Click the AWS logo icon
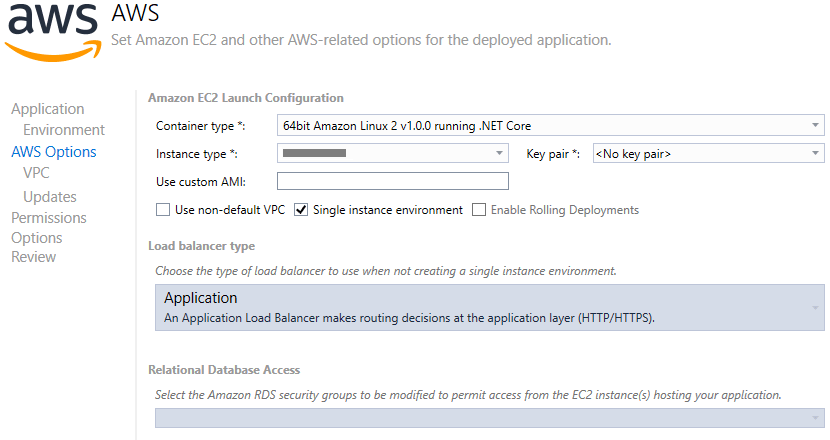The image size is (830, 440). pos(52,30)
